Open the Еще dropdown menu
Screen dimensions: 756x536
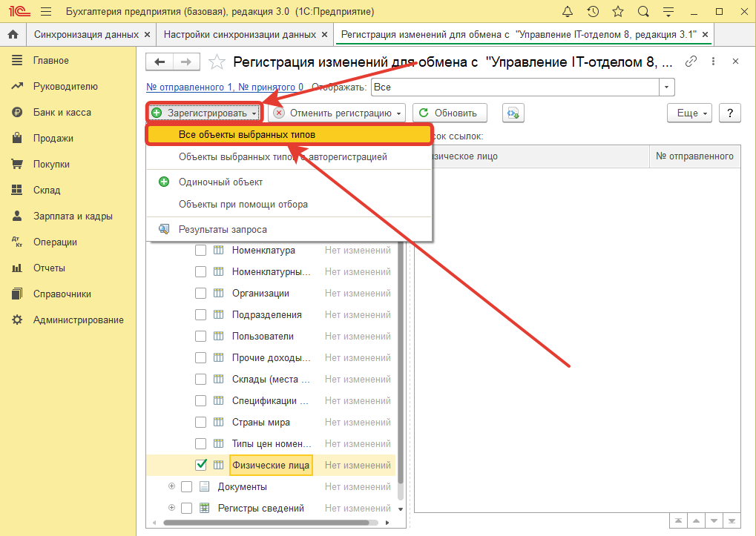pyautogui.click(x=690, y=113)
